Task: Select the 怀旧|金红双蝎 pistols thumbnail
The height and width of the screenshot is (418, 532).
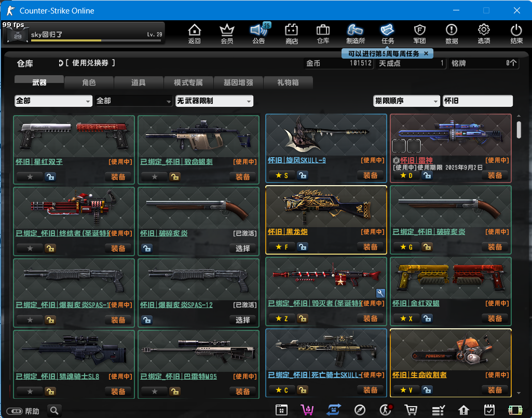Action: click(451, 278)
